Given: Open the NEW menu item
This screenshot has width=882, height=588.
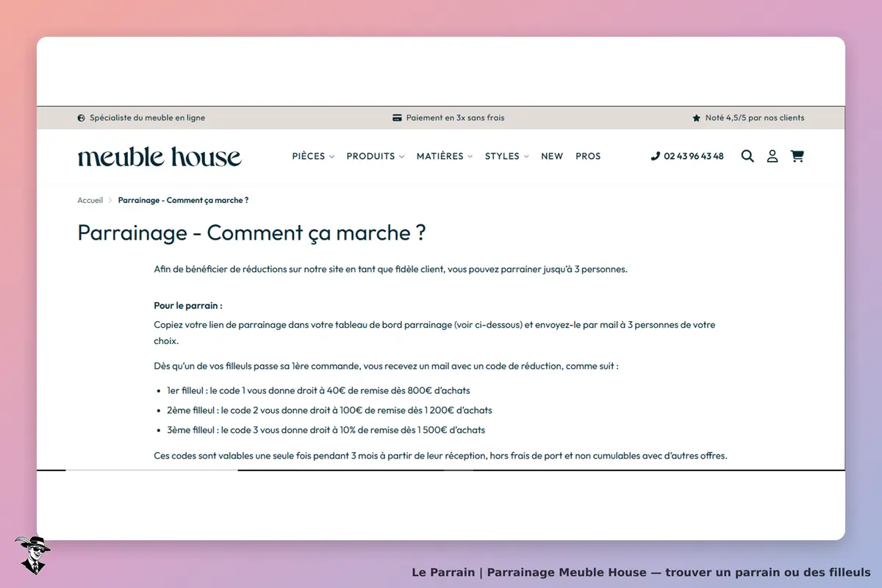Looking at the screenshot, I should click(x=552, y=156).
